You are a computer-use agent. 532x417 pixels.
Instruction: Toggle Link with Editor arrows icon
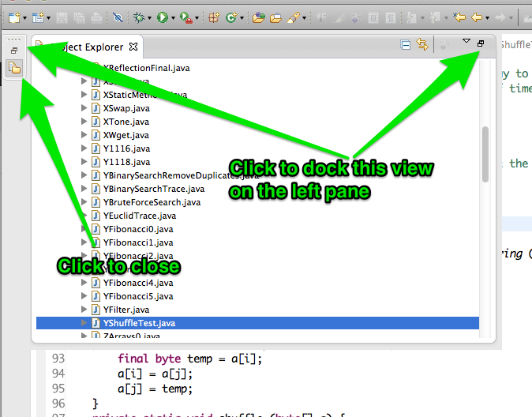coord(422,45)
